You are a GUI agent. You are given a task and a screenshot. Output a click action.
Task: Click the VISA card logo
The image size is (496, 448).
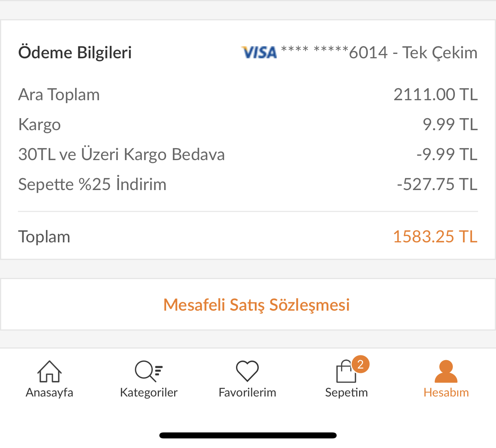259,53
